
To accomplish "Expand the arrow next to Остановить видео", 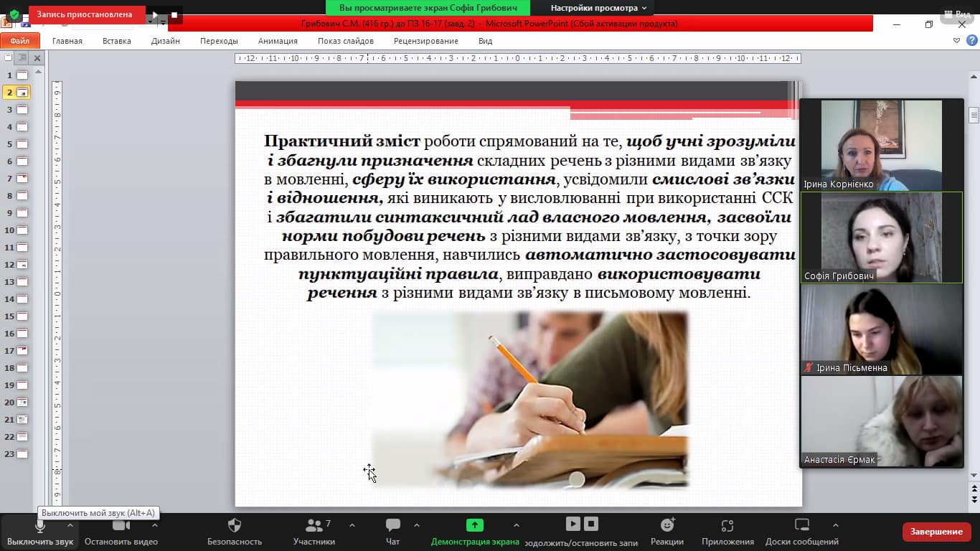I will [155, 524].
